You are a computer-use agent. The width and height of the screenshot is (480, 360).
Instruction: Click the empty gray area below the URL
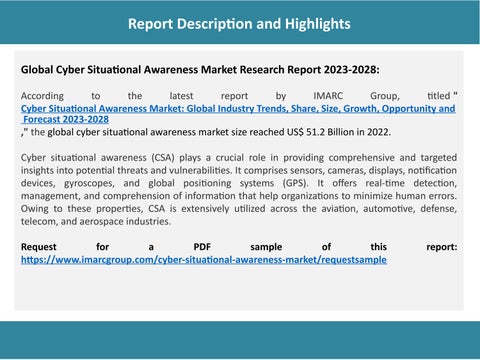click(239, 288)
